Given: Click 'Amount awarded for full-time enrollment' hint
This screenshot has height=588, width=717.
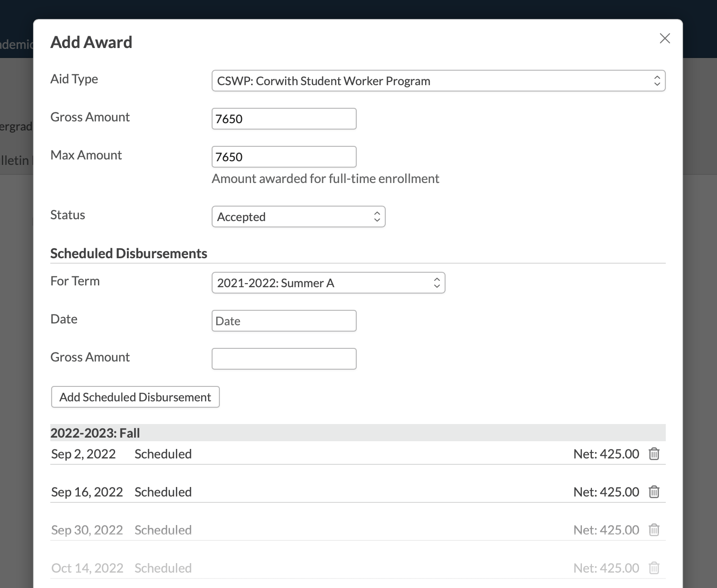Looking at the screenshot, I should point(325,178).
